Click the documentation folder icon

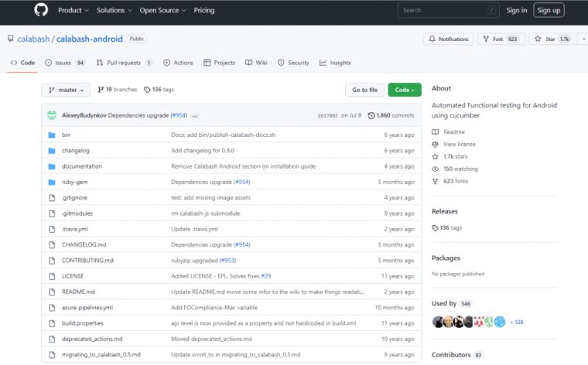click(x=52, y=166)
